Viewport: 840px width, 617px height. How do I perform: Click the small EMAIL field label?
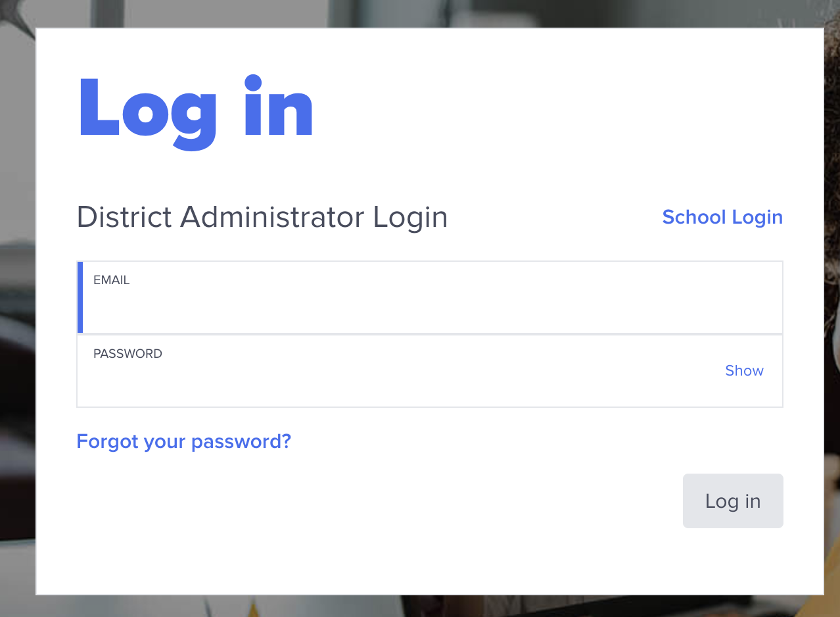point(112,280)
